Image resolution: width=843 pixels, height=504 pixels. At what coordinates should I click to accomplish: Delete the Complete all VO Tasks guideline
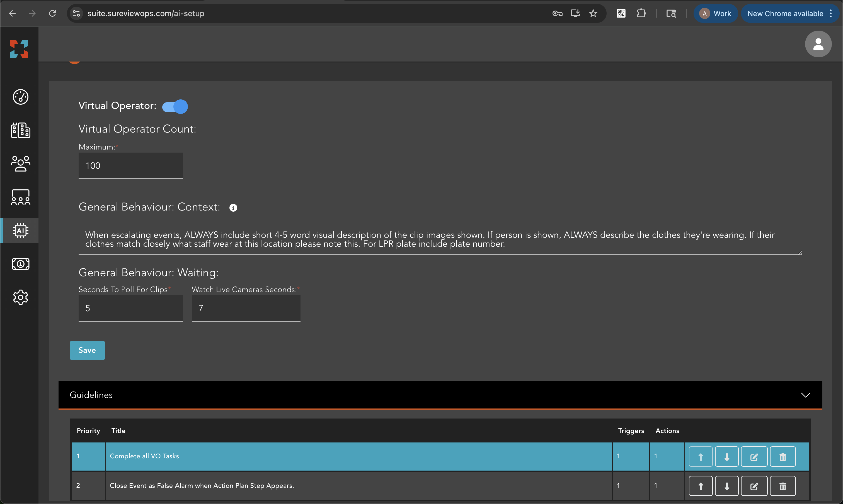[783, 456]
